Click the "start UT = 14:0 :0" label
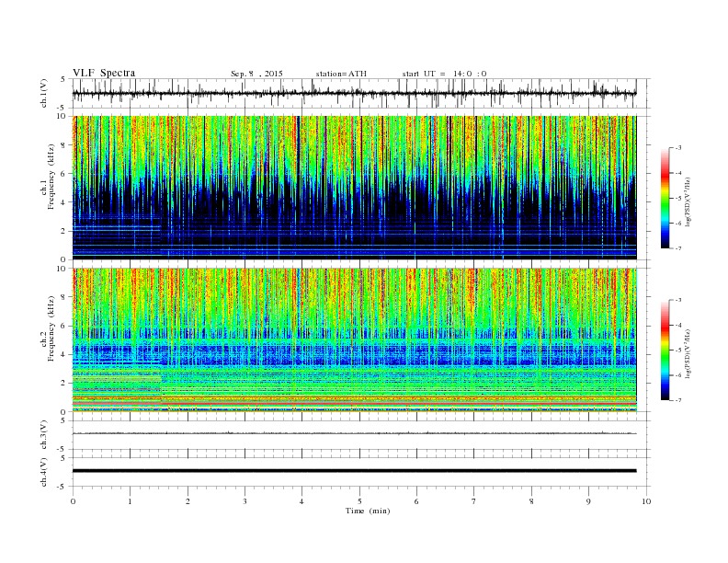This screenshot has width=728, height=563. click(444, 74)
